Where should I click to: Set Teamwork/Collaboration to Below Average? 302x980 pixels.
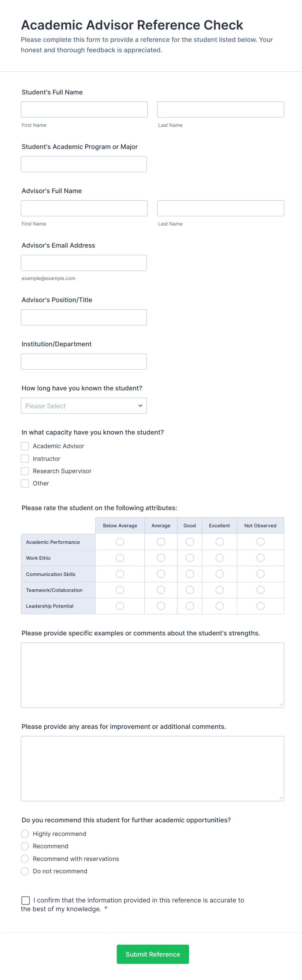tap(120, 590)
